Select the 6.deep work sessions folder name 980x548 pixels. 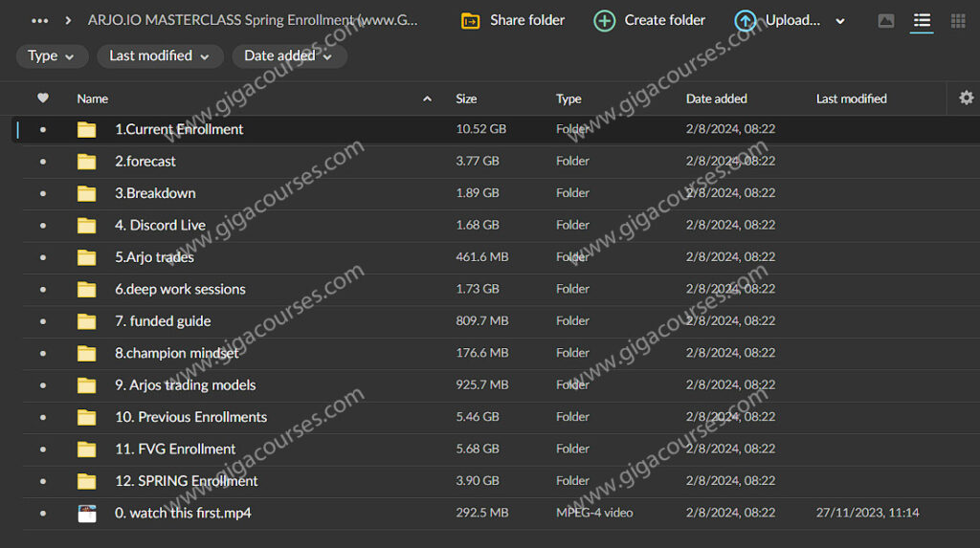coord(180,290)
